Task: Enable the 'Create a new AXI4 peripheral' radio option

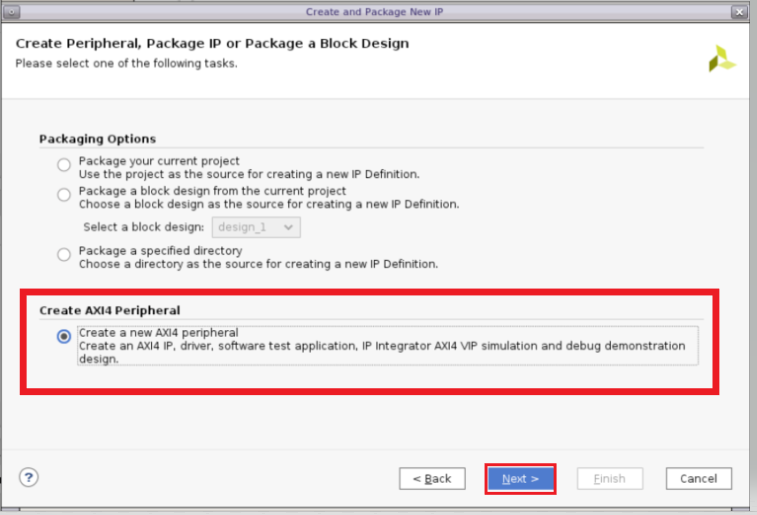Action: 64,337
